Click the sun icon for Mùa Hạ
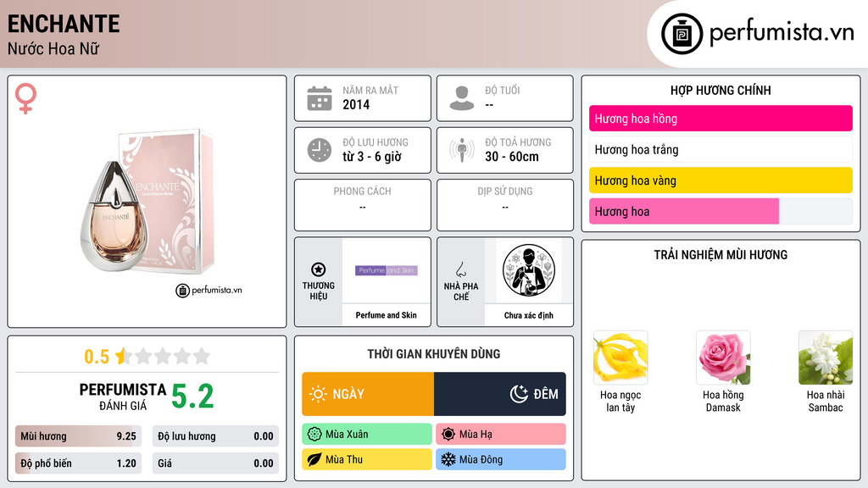 tap(448, 435)
